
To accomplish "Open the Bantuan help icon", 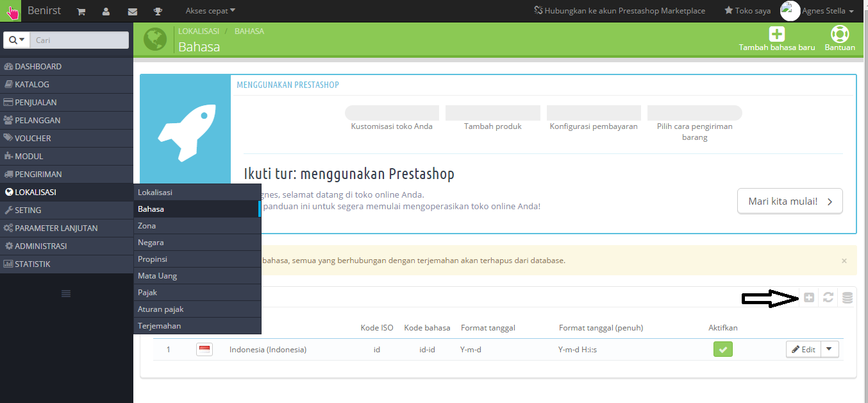I will click(840, 39).
